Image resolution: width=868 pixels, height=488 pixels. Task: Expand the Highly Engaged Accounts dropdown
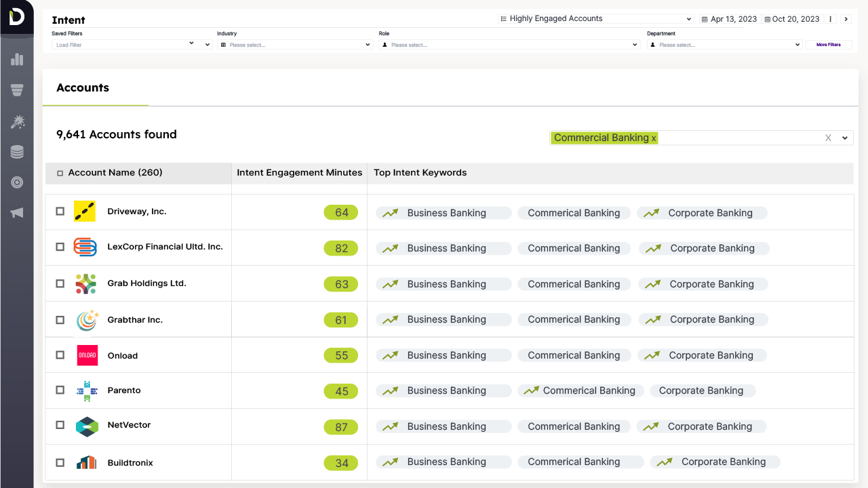pyautogui.click(x=595, y=19)
